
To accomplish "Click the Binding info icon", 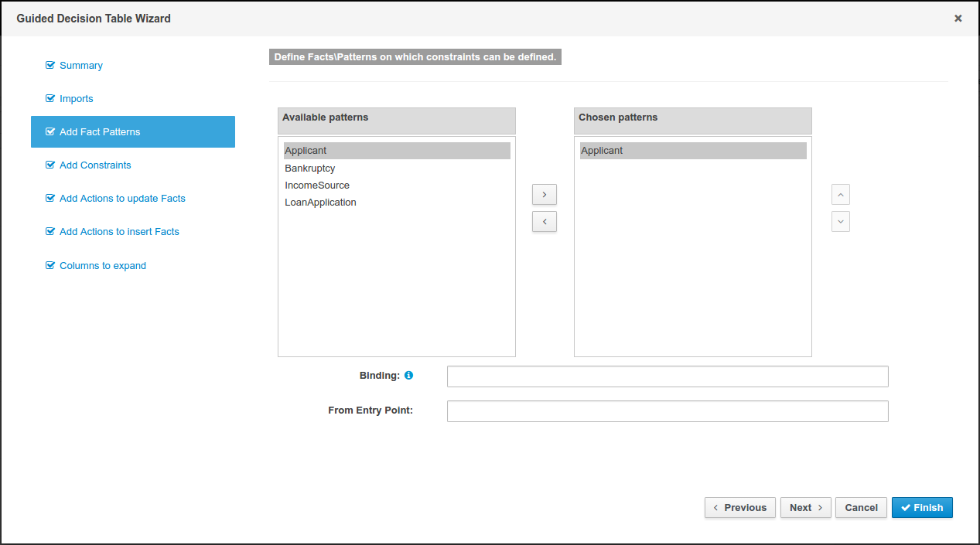I will (409, 376).
